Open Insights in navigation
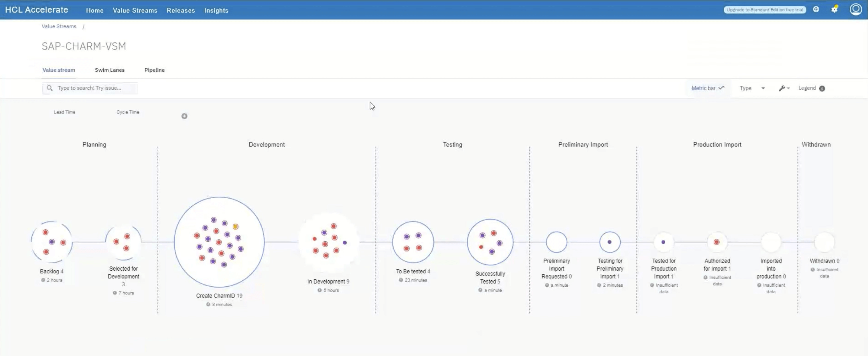 click(x=216, y=10)
